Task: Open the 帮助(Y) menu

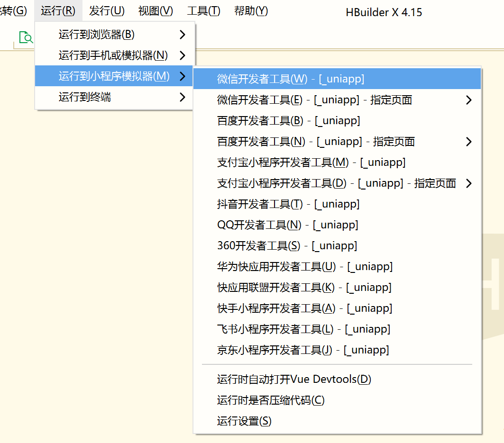Action: click(x=251, y=11)
